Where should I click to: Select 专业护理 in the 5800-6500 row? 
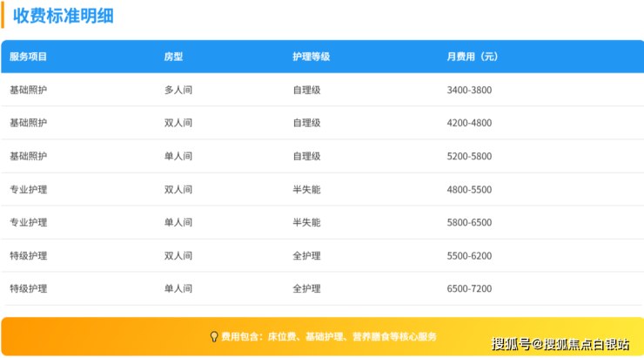tap(28, 222)
